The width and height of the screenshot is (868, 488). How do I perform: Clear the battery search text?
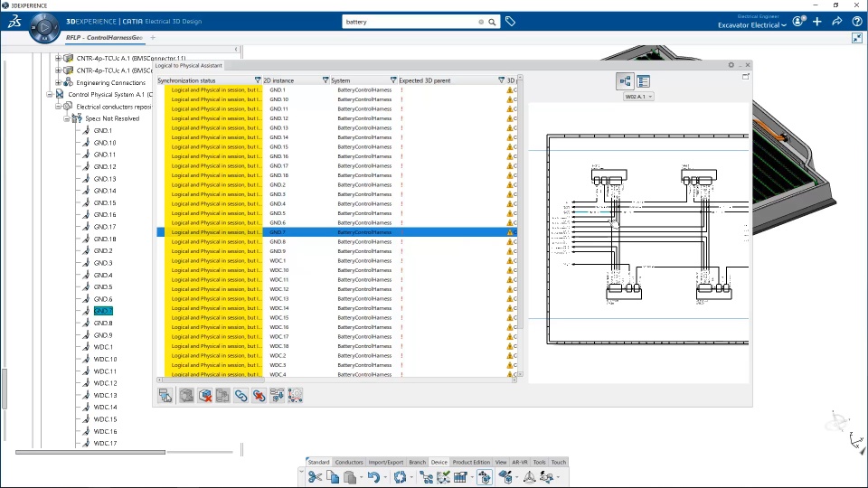coord(480,22)
